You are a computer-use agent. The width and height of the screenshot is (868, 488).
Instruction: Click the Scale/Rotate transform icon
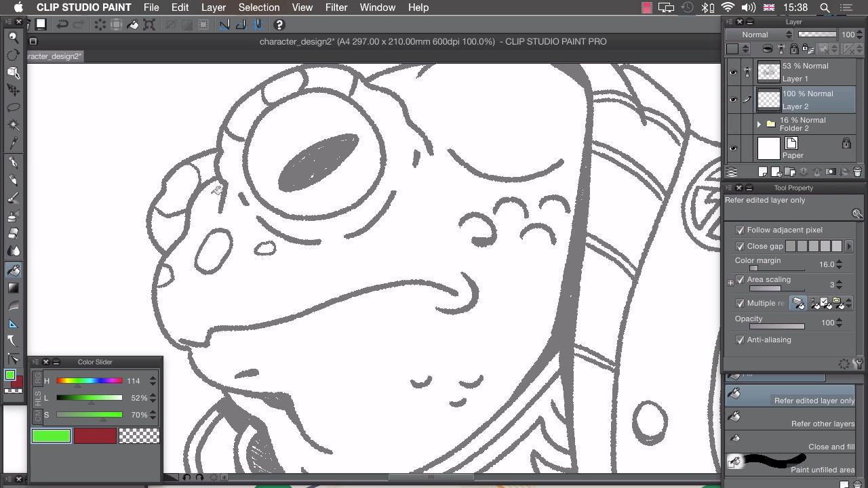[x=149, y=24]
